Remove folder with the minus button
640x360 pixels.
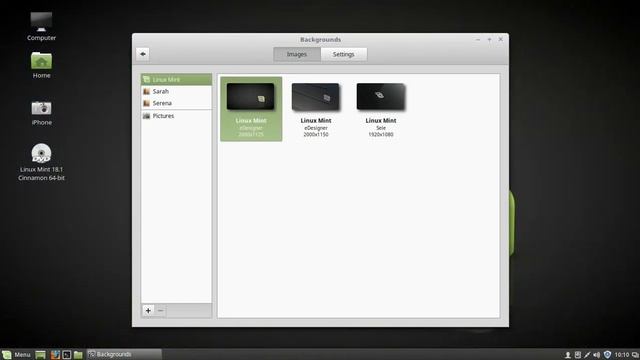point(160,311)
